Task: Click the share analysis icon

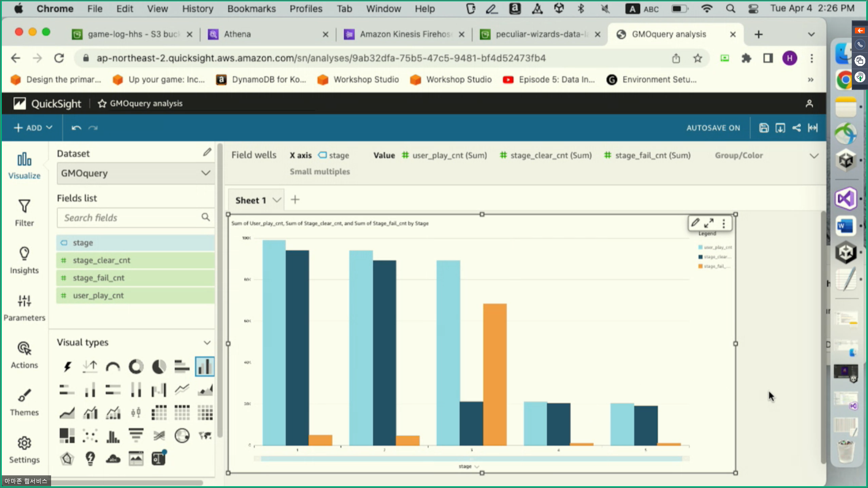Action: pyautogui.click(x=797, y=128)
